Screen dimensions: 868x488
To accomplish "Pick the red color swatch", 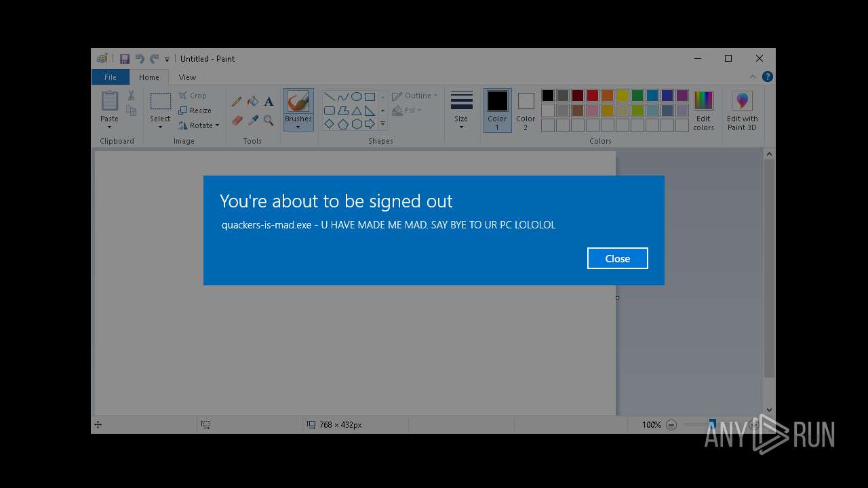I will (x=593, y=96).
